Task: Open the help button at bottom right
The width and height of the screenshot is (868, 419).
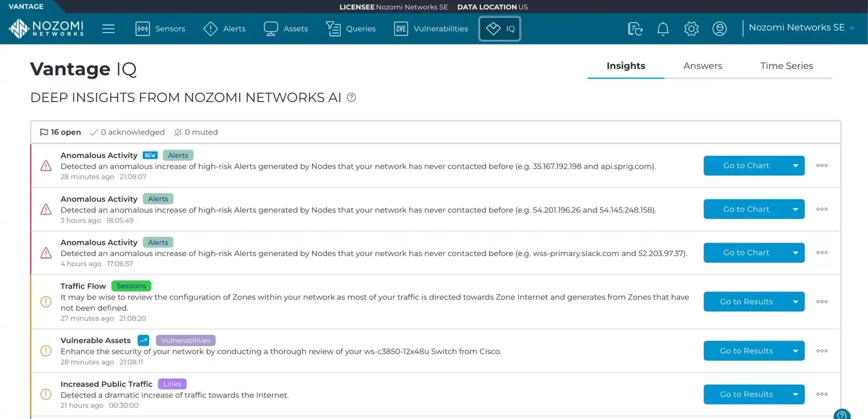Action: click(x=842, y=415)
